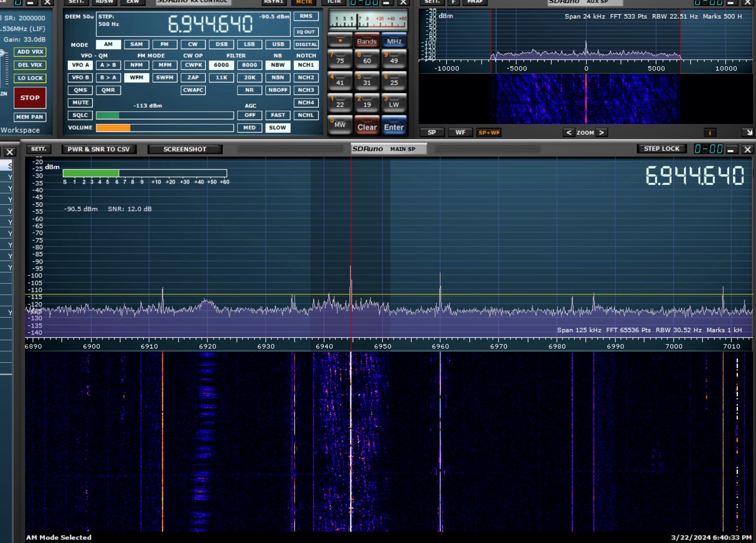Viewport: 756px width, 543px height.
Task: Toggle the SQLC squelch button
Action: tap(80, 115)
